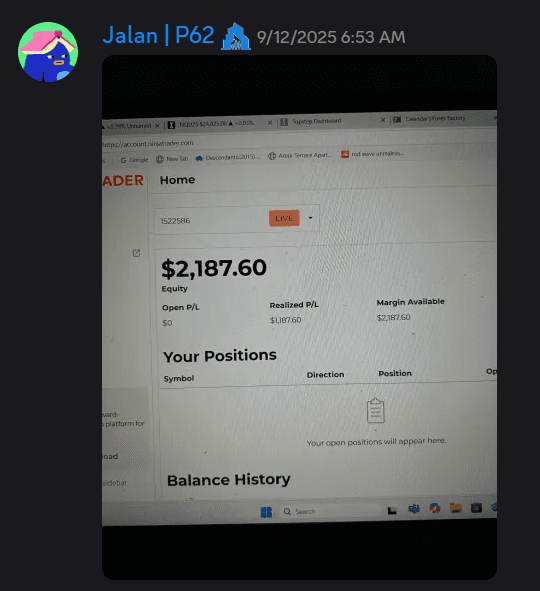This screenshot has width=540, height=591.
Task: Click the clipboard icon in empty positions area
Action: point(375,410)
